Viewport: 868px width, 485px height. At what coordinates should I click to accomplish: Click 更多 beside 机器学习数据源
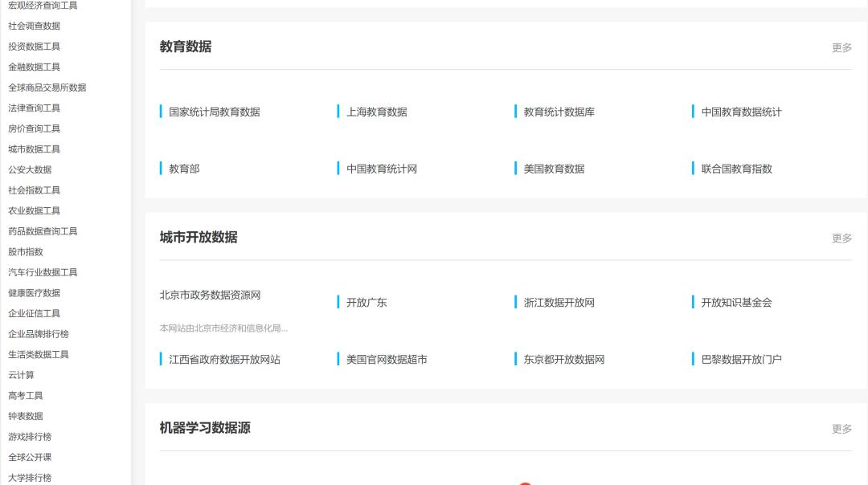(x=841, y=428)
